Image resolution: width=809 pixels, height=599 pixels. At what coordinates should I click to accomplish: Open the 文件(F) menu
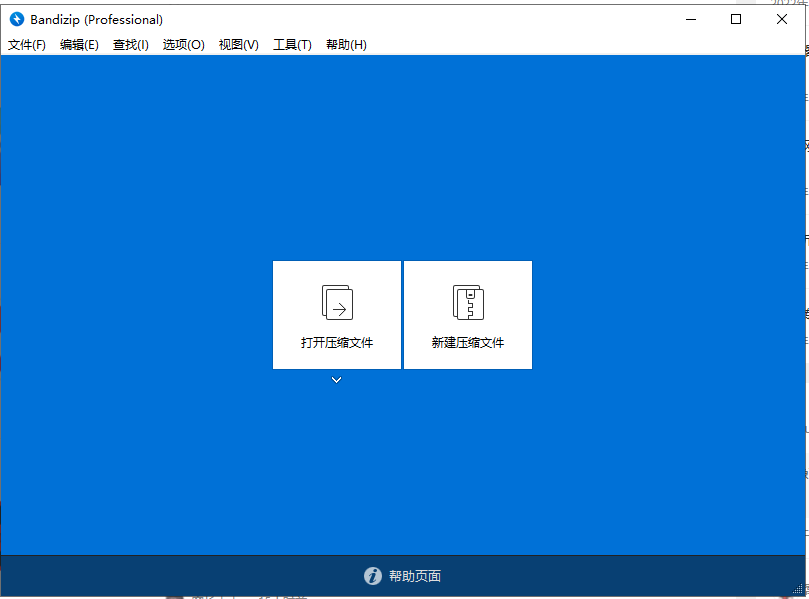click(27, 45)
